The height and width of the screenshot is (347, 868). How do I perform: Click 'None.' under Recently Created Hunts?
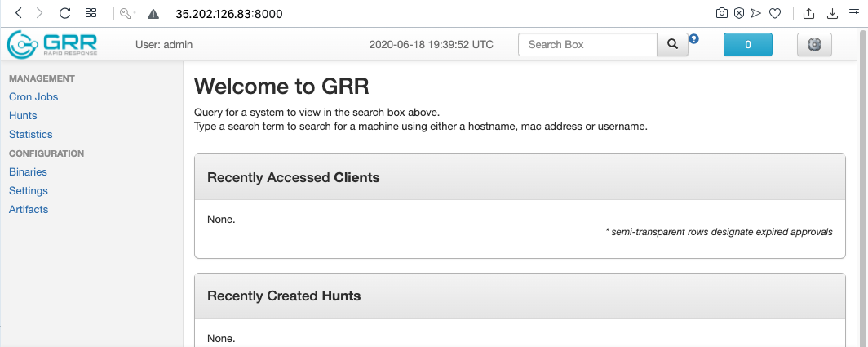tap(221, 338)
